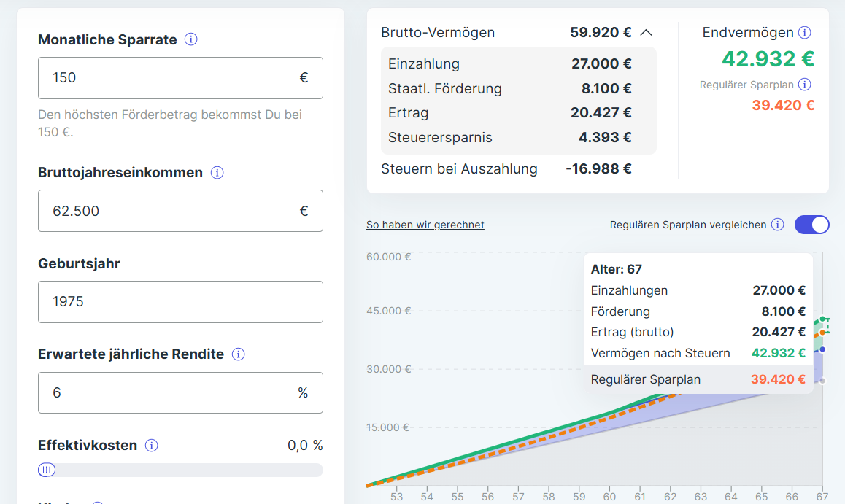
Task: Click the Brutto-Vermögen 59.920 € total
Action: pos(601,33)
